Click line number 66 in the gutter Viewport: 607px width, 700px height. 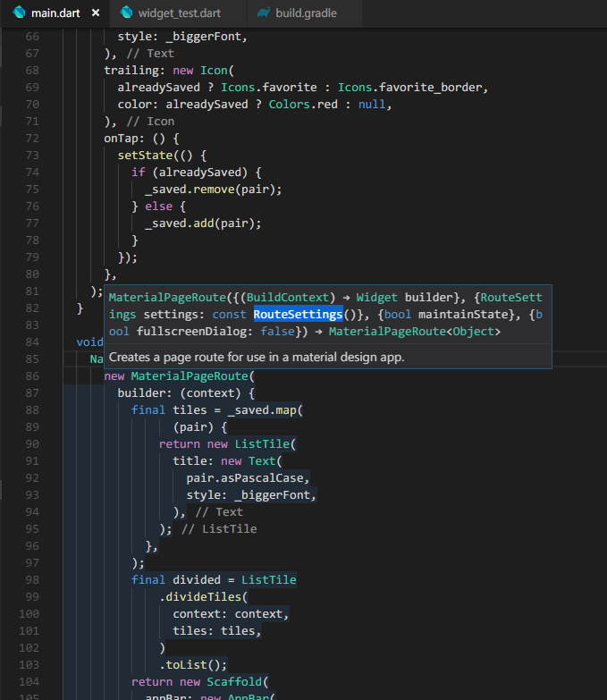pos(32,37)
